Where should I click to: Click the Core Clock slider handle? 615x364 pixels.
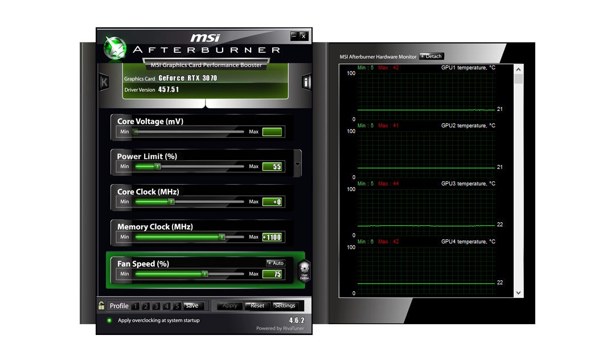(171, 202)
